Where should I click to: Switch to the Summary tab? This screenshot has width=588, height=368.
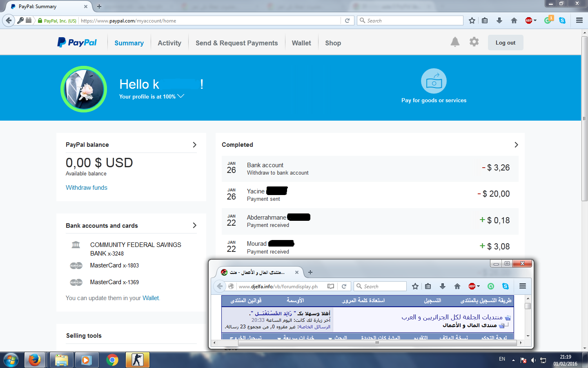tap(129, 43)
